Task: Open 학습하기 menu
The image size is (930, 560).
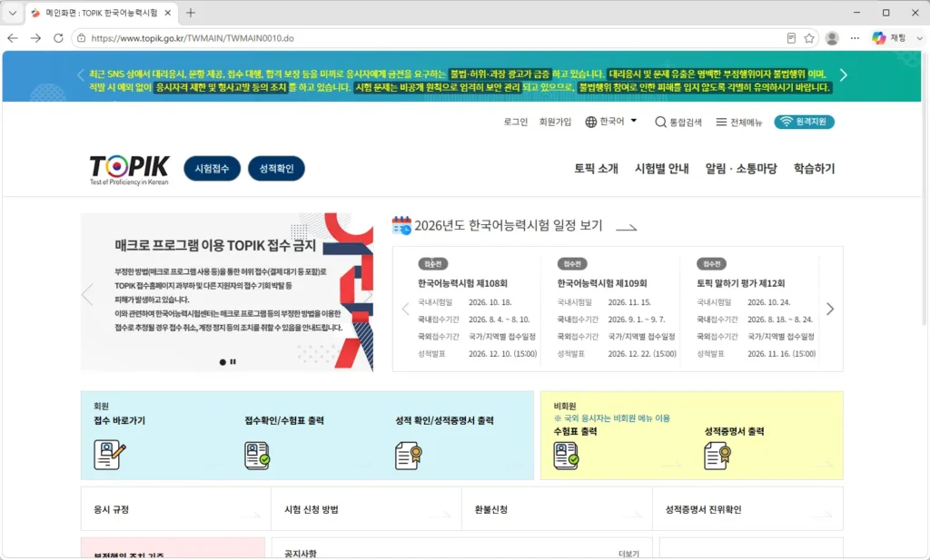Action: click(x=814, y=168)
